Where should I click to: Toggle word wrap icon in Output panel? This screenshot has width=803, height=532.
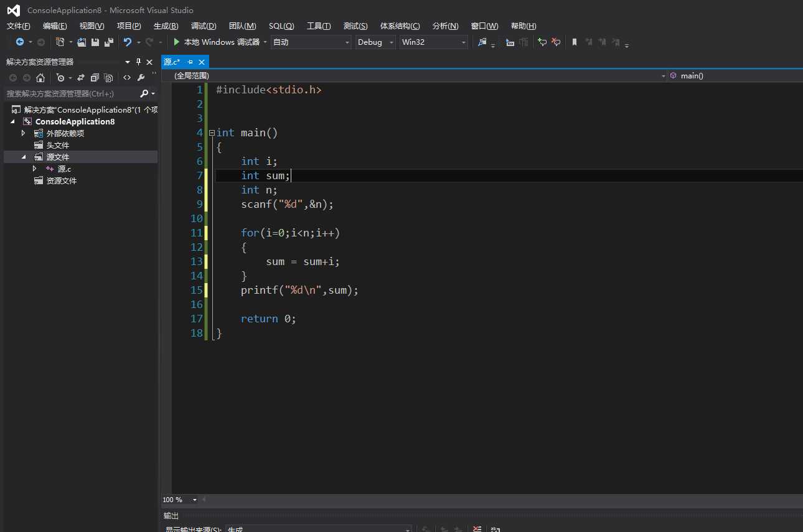pos(495,530)
